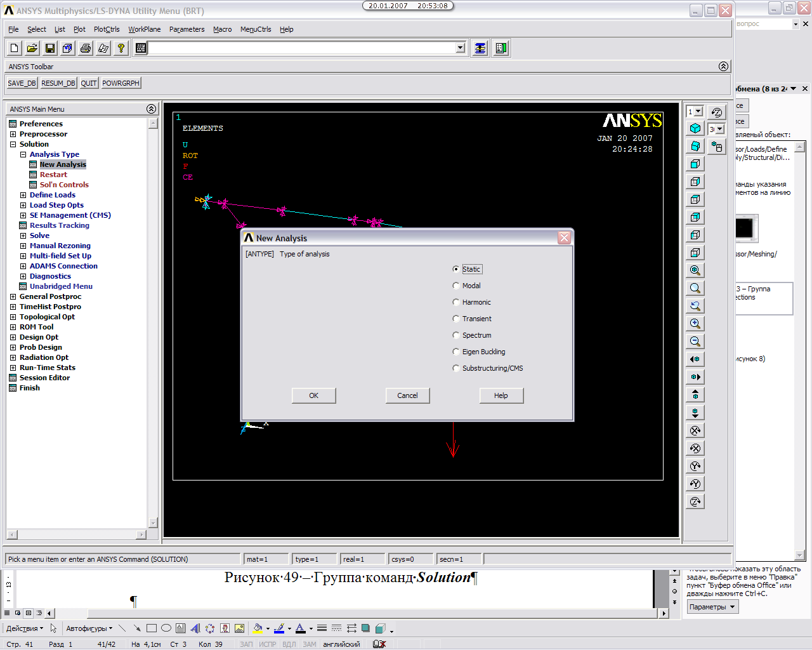Open the Parameters menu
Image resolution: width=812 pixels, height=650 pixels.
187,29
